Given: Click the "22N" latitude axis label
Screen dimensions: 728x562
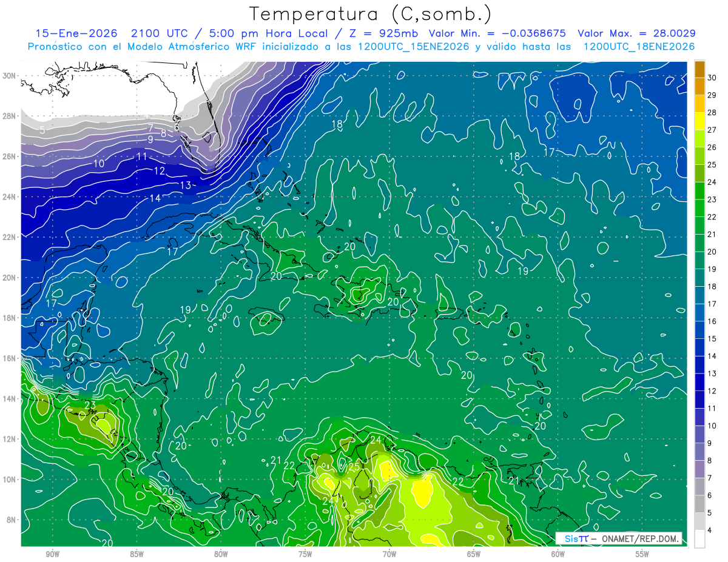Looking at the screenshot, I should click(9, 237).
